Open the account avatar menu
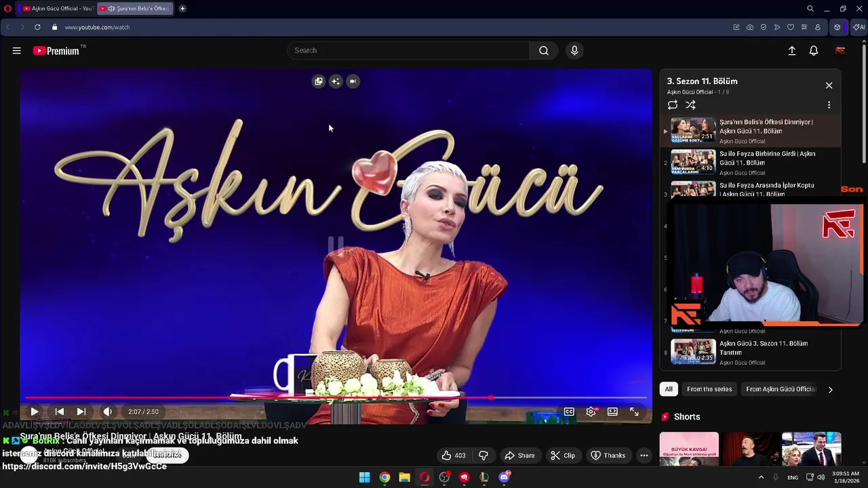The height and width of the screenshot is (488, 868). tap(840, 51)
